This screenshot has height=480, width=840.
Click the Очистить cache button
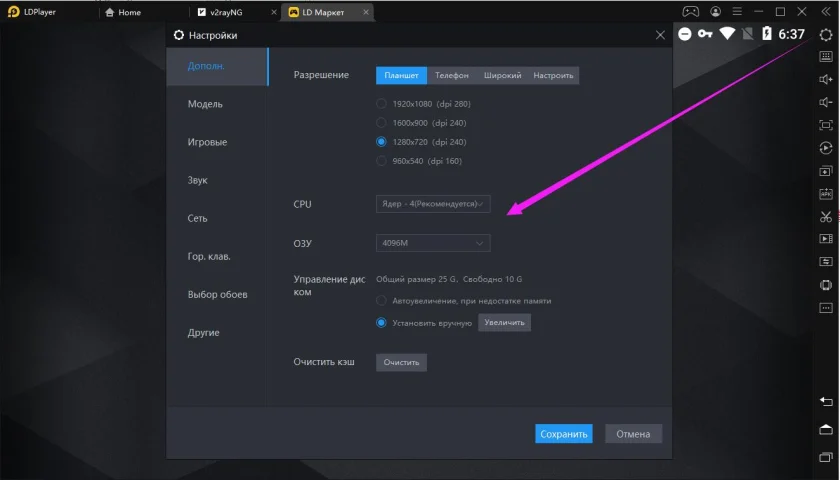click(x=401, y=362)
